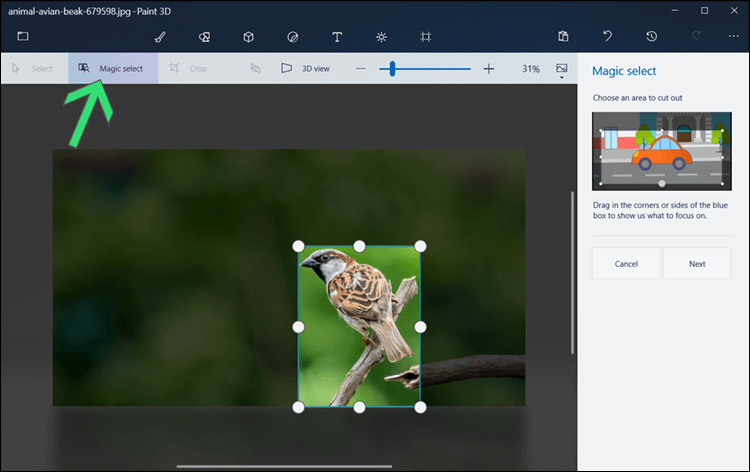Open the 3D shapes tool
This screenshot has height=472, width=750.
click(x=248, y=37)
